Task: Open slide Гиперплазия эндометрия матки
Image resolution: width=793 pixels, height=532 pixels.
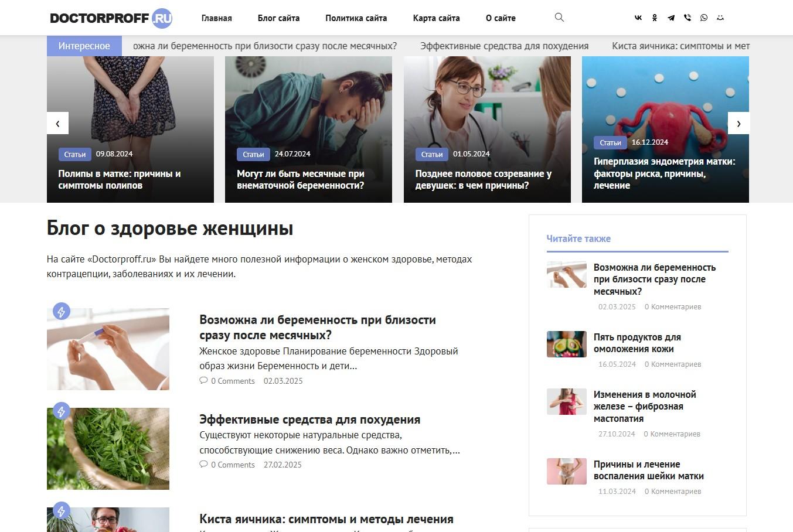Action: point(665,173)
